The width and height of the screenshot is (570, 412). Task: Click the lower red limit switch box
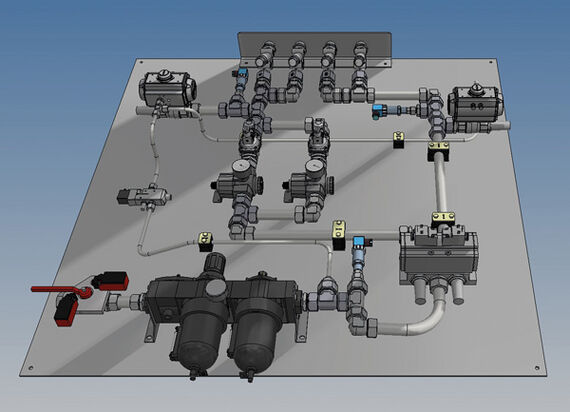[x=65, y=310]
